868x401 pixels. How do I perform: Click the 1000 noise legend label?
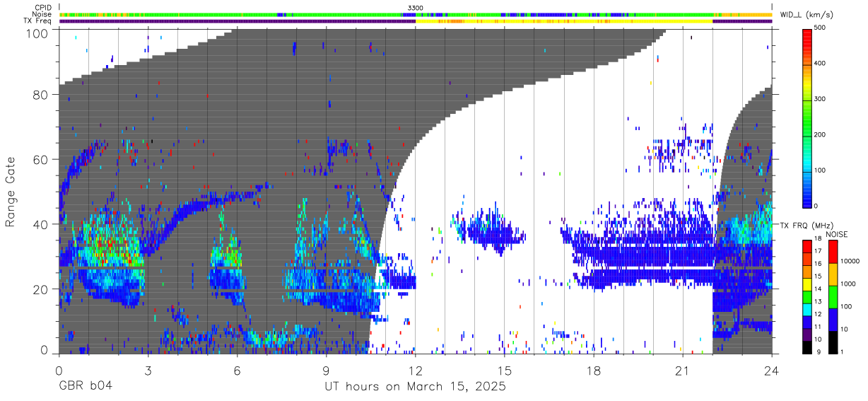click(x=849, y=283)
